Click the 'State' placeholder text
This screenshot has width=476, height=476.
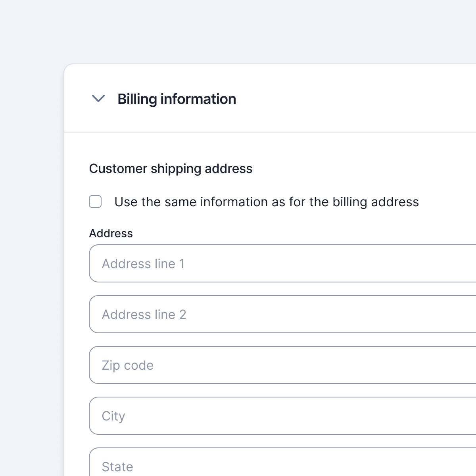(x=117, y=467)
